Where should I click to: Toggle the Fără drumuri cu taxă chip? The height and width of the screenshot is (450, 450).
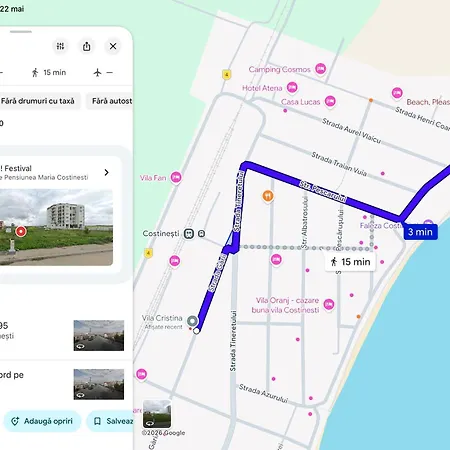(38, 101)
